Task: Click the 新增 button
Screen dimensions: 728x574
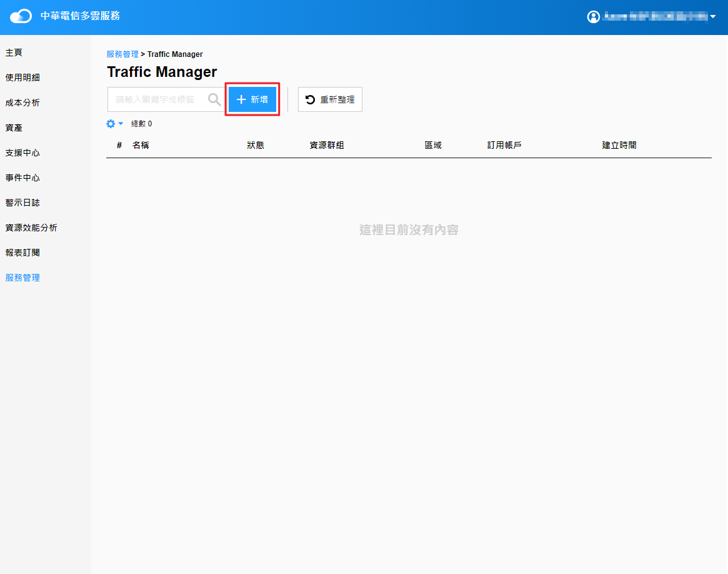Action: [252, 99]
